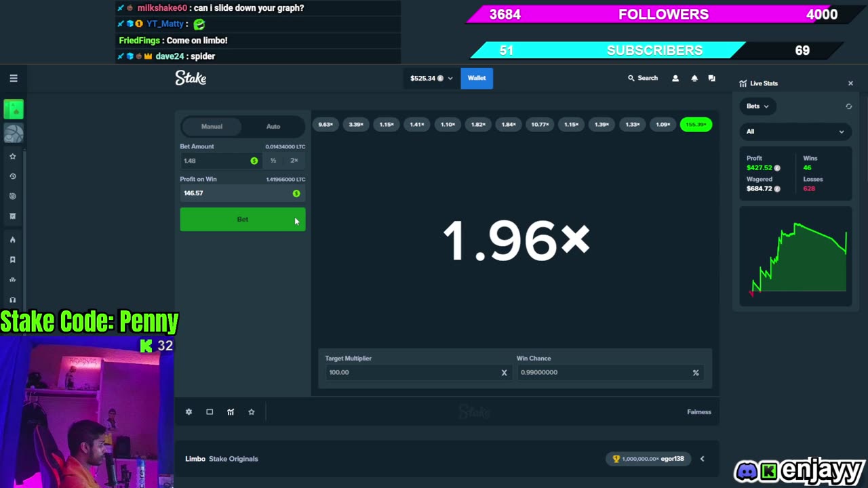Click the percent icon in Win Chance field
868x488 pixels.
point(696,372)
